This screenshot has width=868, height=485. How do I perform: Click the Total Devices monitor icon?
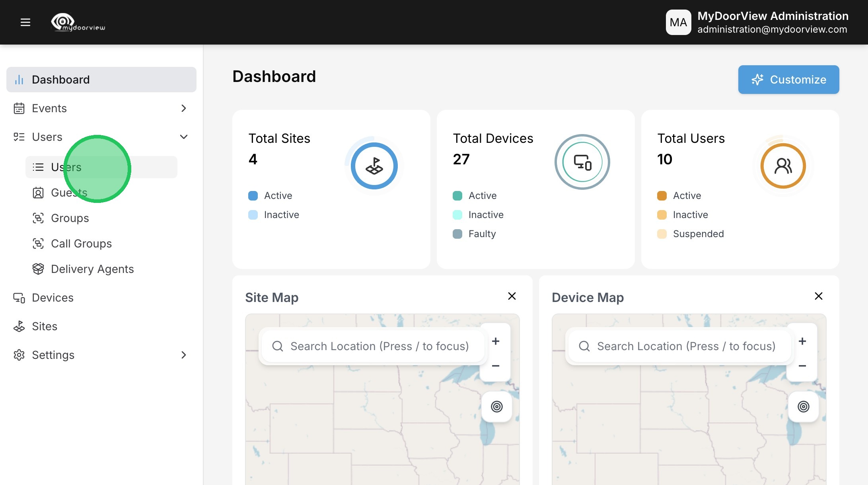[x=582, y=162]
